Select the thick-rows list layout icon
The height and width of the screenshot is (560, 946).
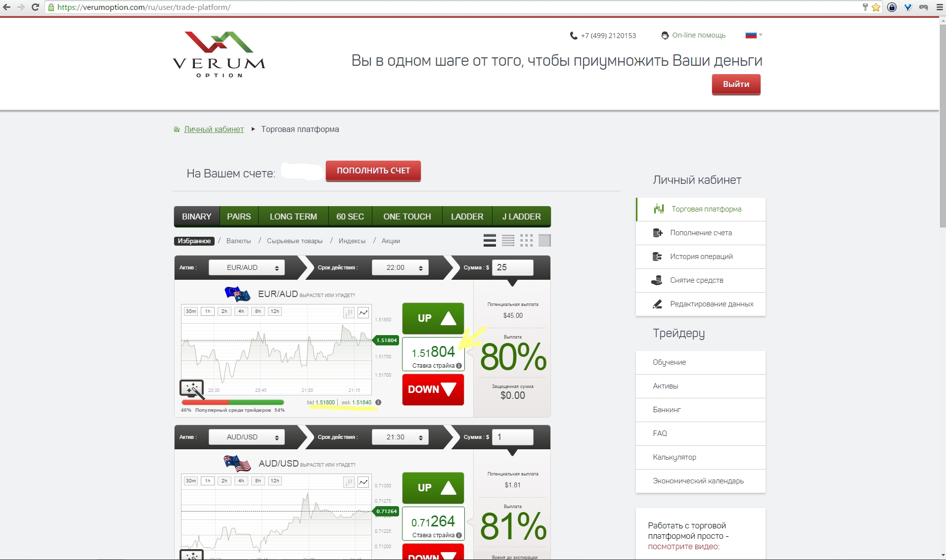tap(490, 240)
